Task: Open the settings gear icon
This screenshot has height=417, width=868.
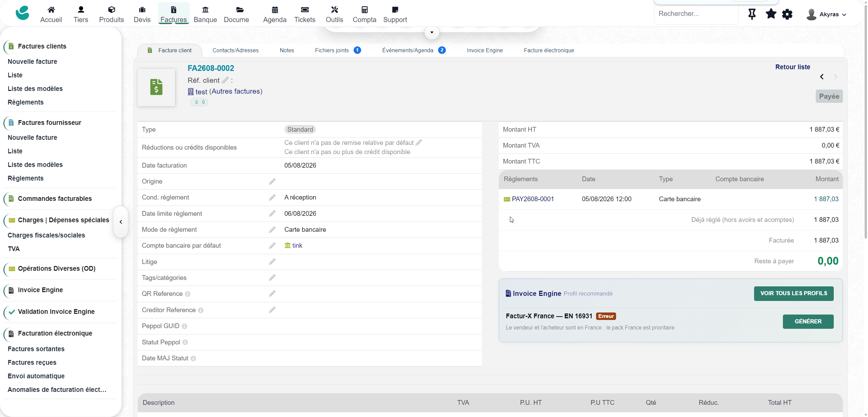Action: 787,14
